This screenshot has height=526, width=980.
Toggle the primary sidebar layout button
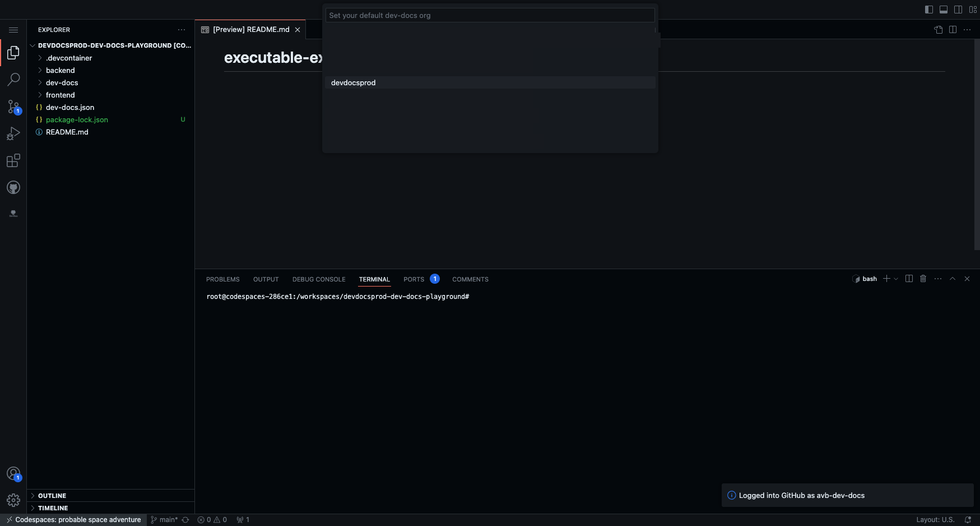pos(929,10)
